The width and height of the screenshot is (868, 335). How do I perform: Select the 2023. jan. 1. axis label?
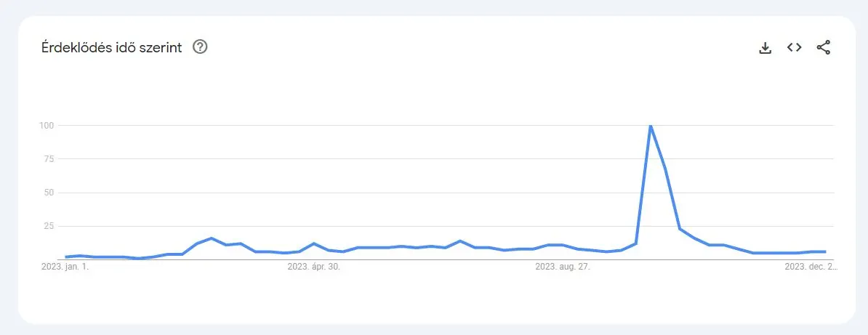point(65,267)
